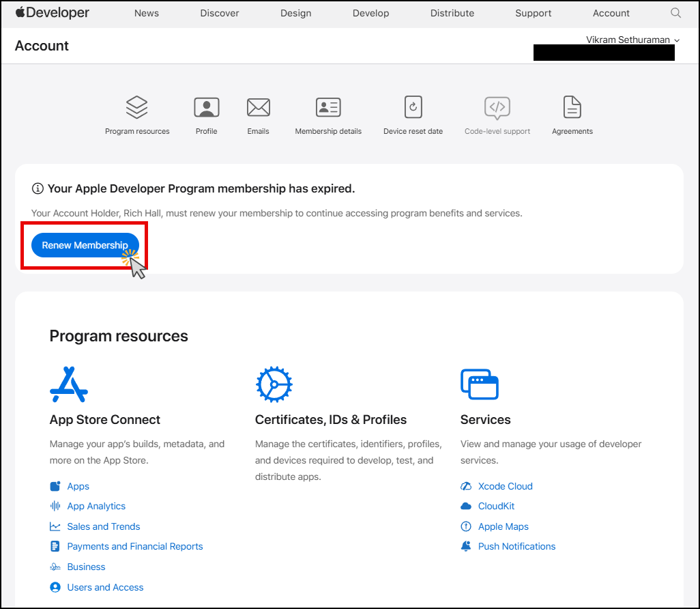Screen dimensions: 700x609
Task: Go to the Distribute menu item
Action: pyautogui.click(x=452, y=13)
